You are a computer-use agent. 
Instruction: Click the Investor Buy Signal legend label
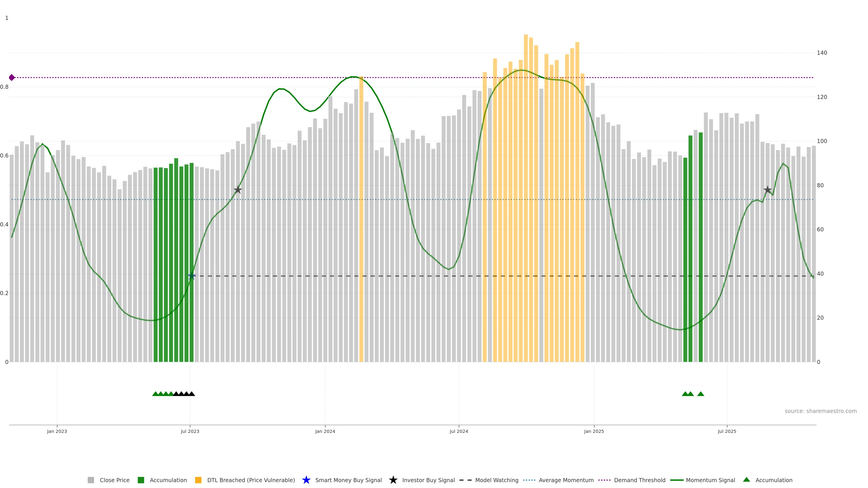coord(428,480)
